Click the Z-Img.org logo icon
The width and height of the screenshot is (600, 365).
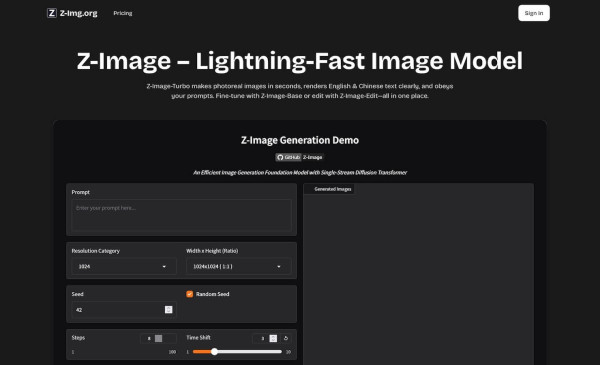pyautogui.click(x=52, y=13)
